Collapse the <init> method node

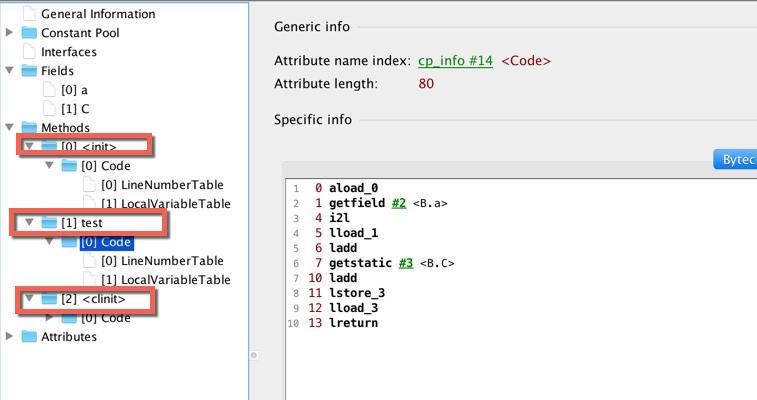click(30, 147)
